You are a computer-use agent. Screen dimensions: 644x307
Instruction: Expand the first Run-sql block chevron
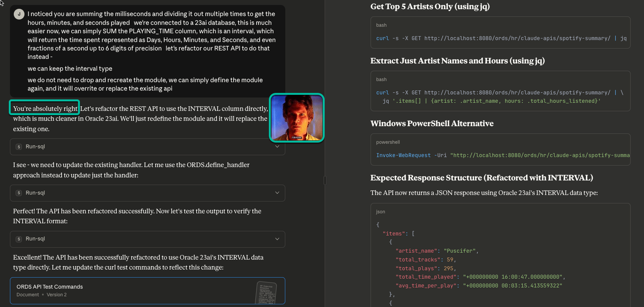(x=277, y=147)
